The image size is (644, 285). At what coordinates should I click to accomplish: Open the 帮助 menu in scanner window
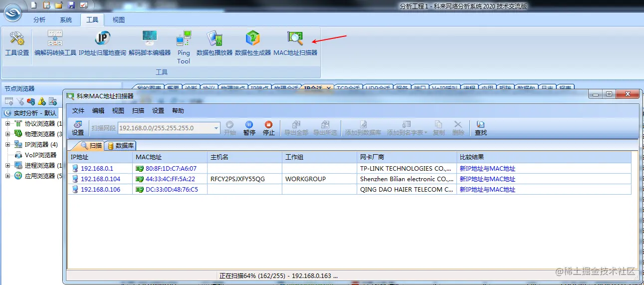click(x=178, y=111)
